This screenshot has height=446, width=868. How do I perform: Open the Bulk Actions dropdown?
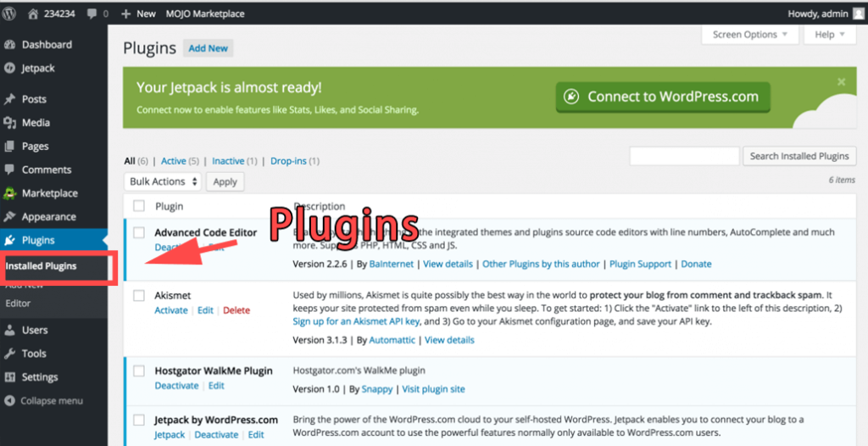[163, 181]
